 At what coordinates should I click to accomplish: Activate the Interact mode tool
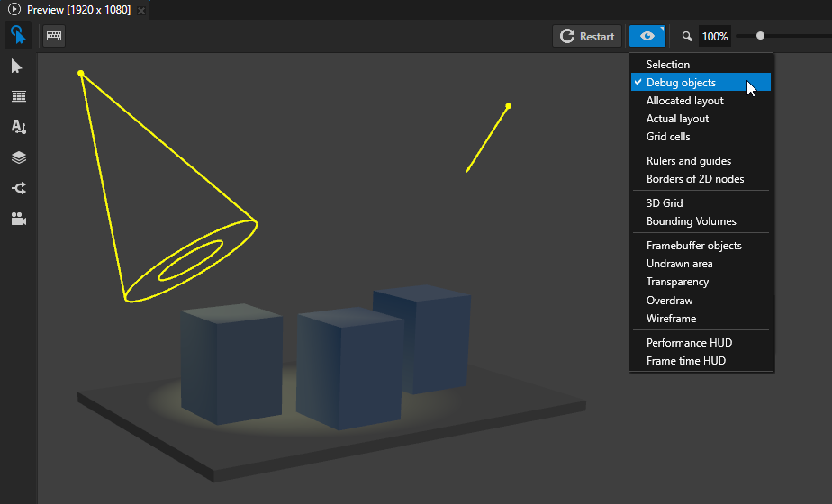[x=18, y=36]
